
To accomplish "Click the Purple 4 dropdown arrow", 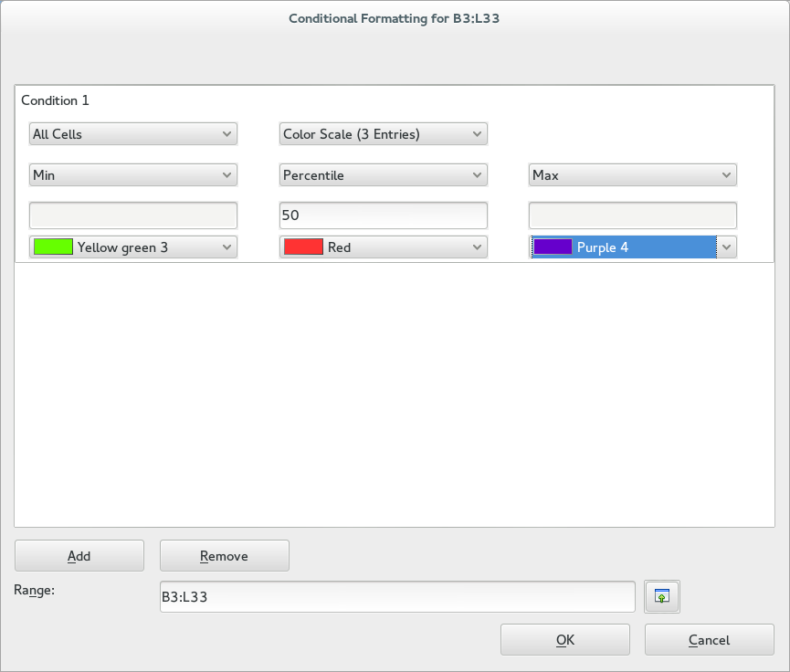I will [726, 247].
